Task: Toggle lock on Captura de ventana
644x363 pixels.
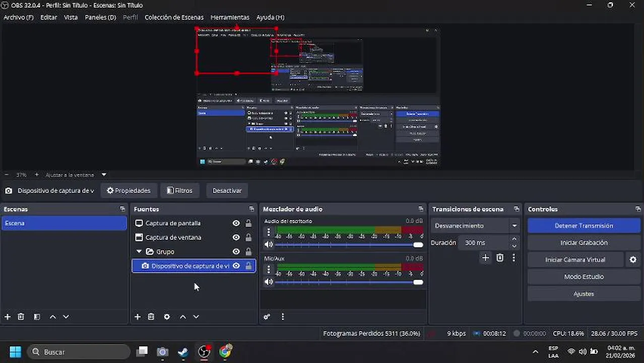Action: [x=248, y=237]
